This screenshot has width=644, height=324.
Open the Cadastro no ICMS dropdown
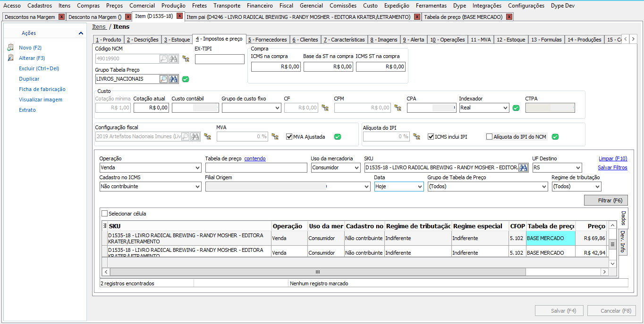(x=197, y=186)
